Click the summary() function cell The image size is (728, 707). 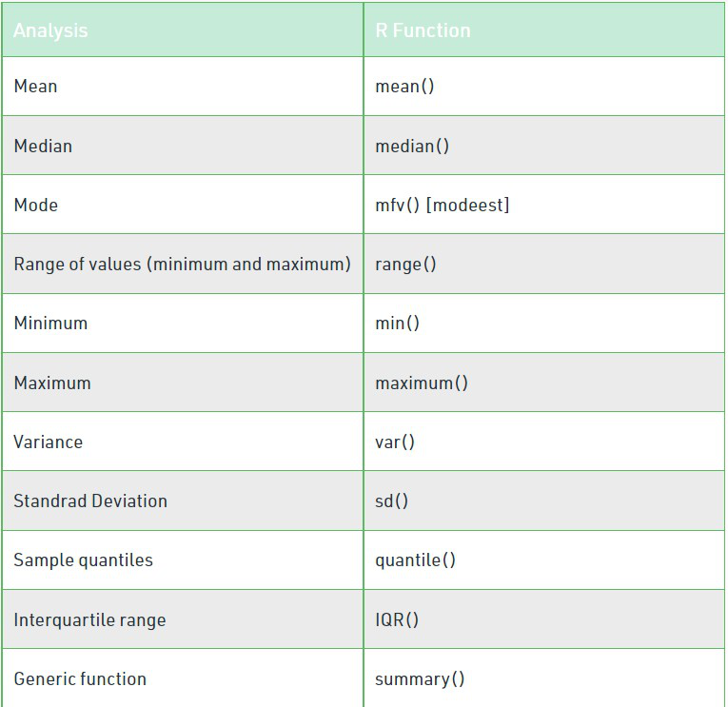(x=544, y=678)
